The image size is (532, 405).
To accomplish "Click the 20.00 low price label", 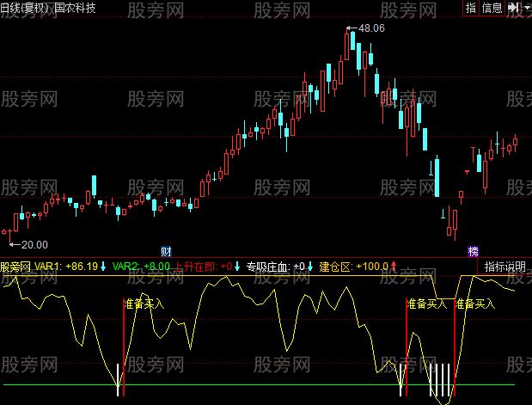I will tap(33, 245).
